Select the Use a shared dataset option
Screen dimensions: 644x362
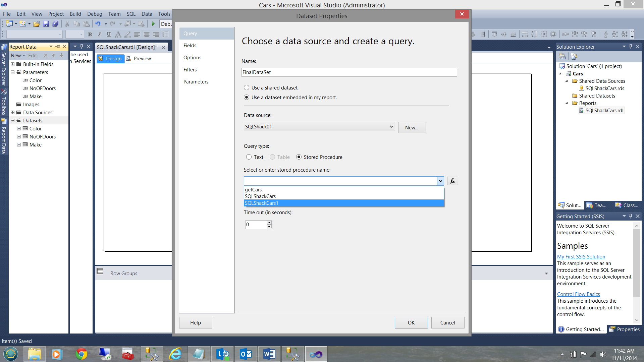[247, 87]
